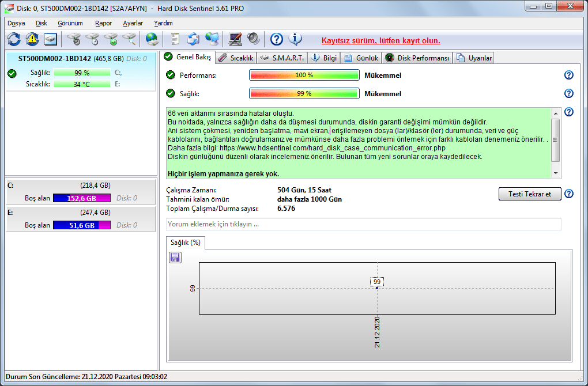
Task: Click green check icon beside Performans label
Action: pos(171,75)
